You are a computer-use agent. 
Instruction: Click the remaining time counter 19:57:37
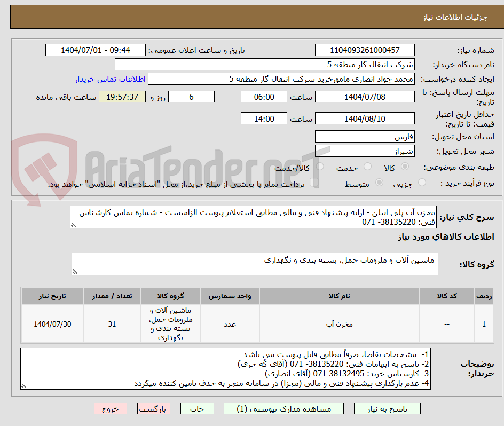122,97
